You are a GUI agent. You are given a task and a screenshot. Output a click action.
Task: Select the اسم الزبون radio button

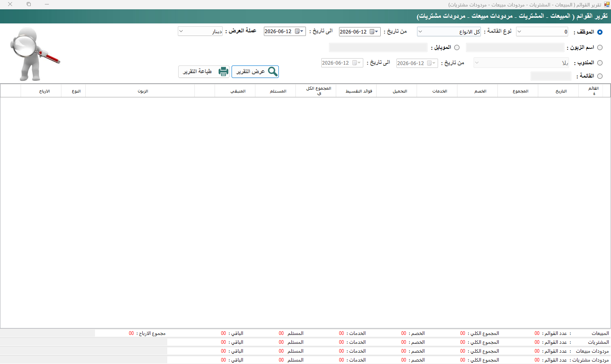(600, 48)
